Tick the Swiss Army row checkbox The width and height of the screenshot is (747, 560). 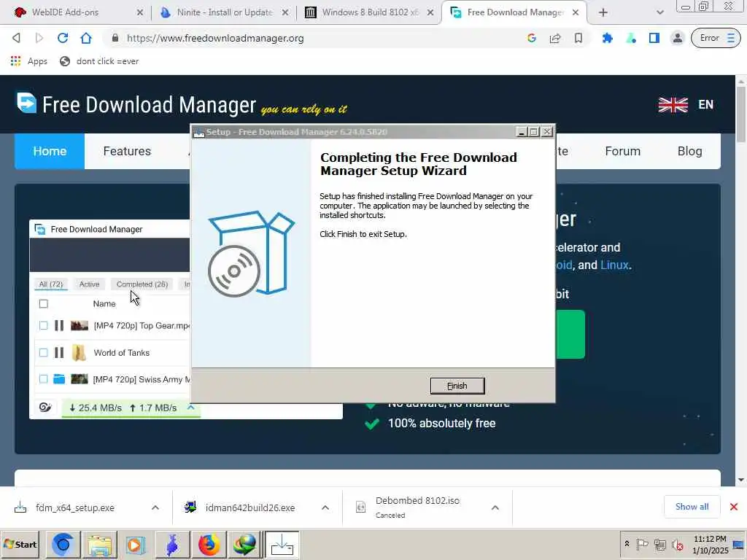(x=43, y=379)
